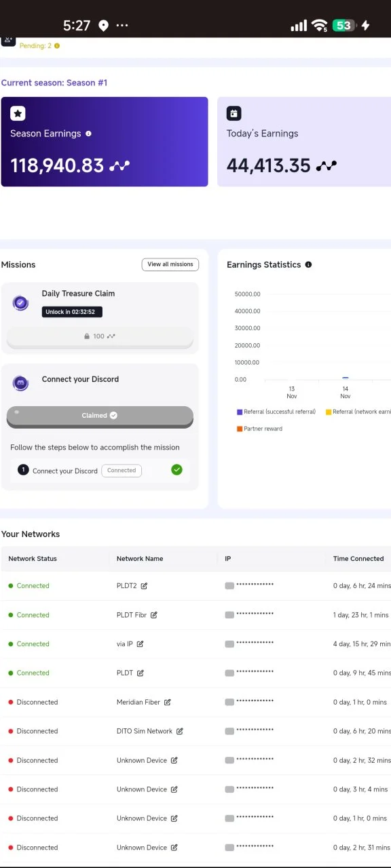
Task: Edit the PLDT Fibr network name
Action: tap(154, 615)
